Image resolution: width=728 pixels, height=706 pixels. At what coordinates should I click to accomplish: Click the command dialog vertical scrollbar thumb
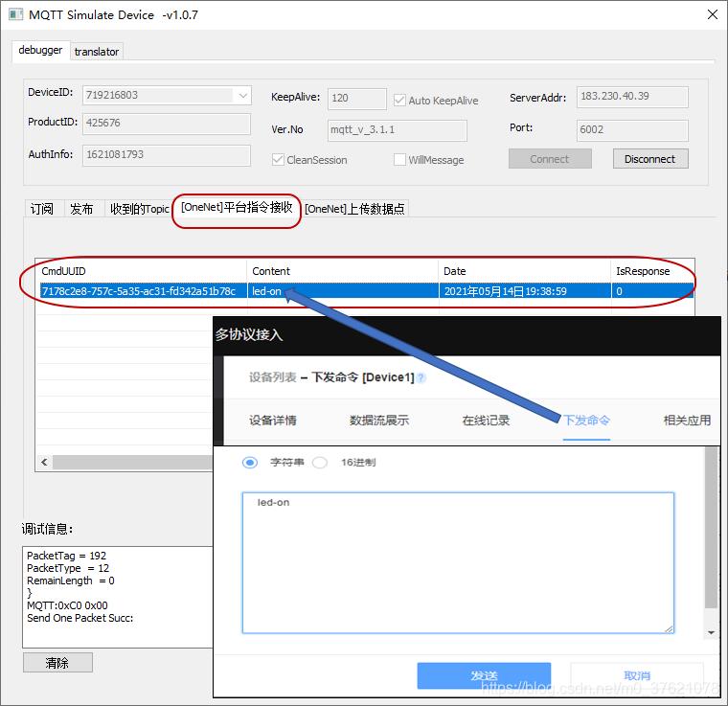coord(711,527)
